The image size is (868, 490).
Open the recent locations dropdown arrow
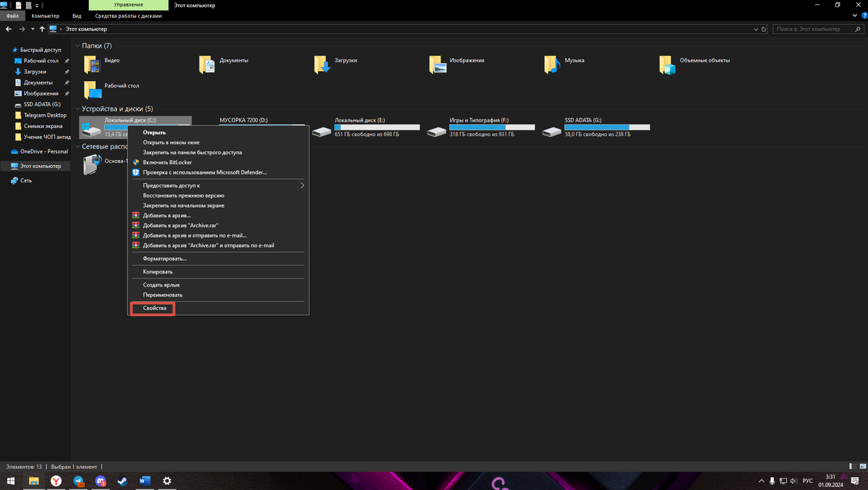coord(33,29)
